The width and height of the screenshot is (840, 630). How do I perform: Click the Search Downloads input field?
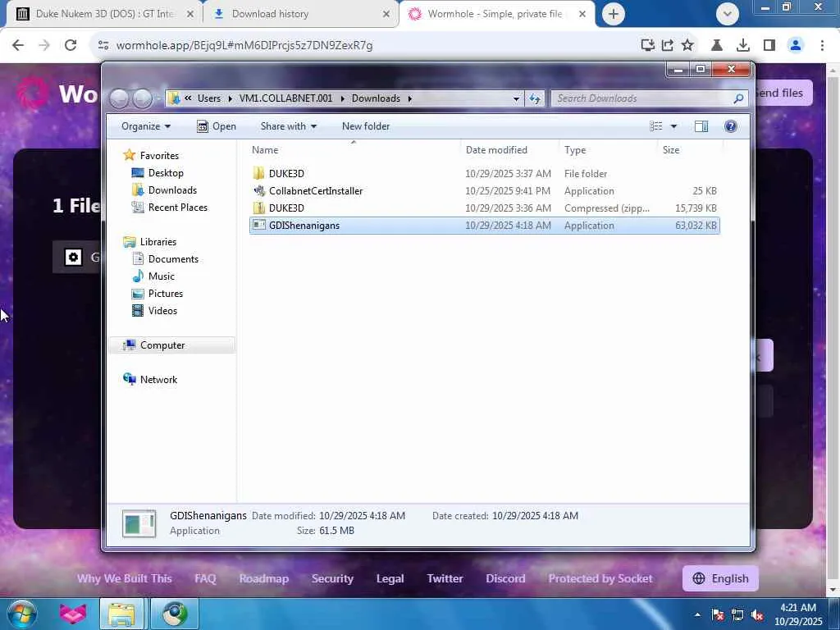point(641,98)
